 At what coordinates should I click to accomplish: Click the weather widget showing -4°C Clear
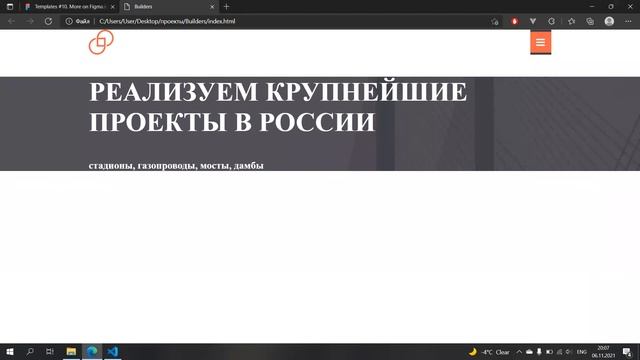(x=489, y=352)
